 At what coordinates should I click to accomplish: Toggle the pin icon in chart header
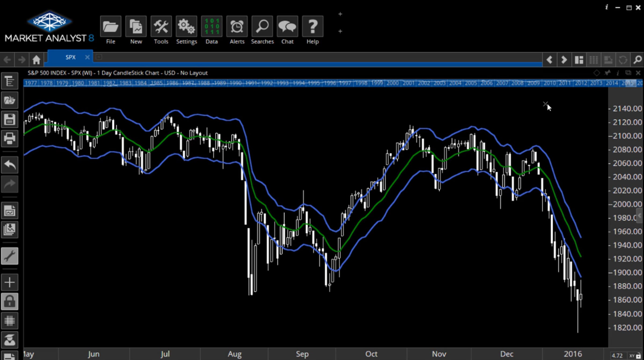[607, 73]
